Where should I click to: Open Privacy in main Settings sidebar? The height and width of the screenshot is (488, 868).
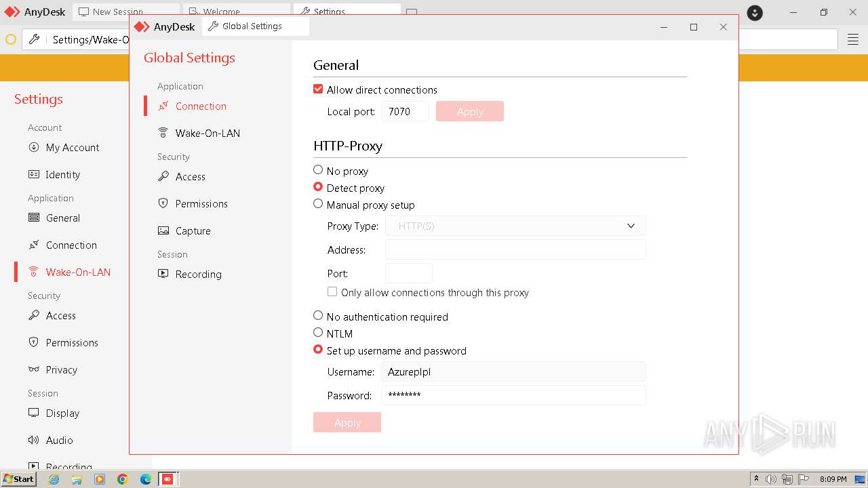[x=62, y=370]
